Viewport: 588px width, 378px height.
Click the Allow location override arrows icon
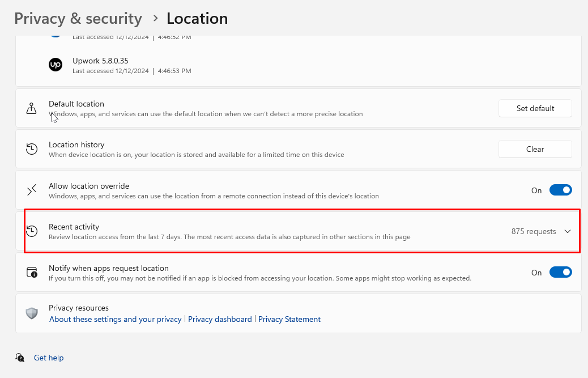point(32,190)
